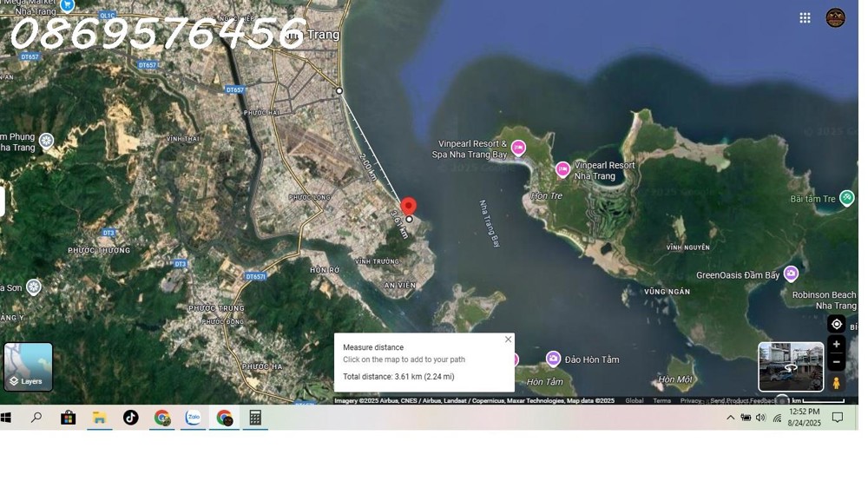Screen dimensions: 868x488
Task: Open the battery status tray icon
Action: tap(746, 418)
